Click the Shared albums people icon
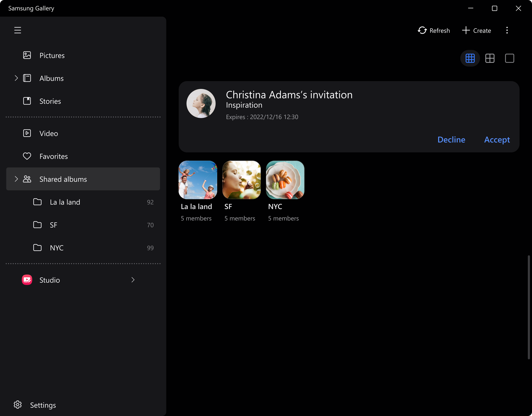Viewport: 532px width, 416px height. click(x=26, y=179)
